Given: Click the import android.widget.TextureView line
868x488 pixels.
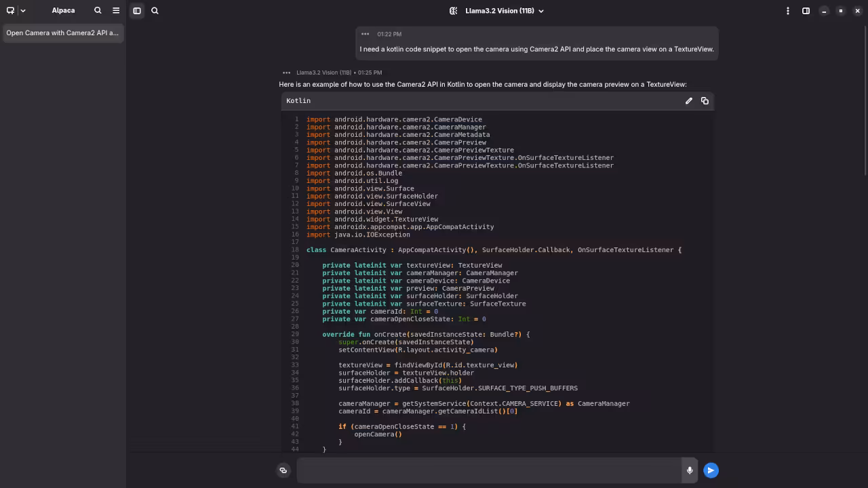Looking at the screenshot, I should click(372, 220).
